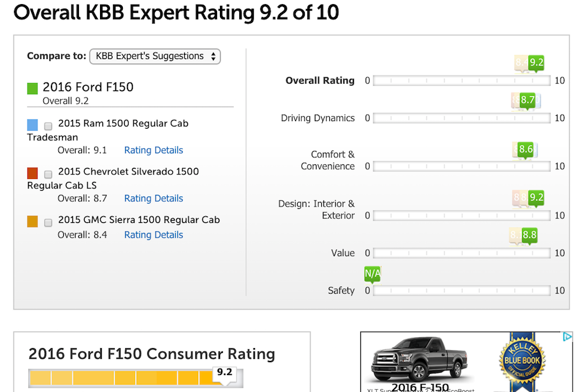This screenshot has height=392, width=585.
Task: Click the Value scale bar
Action: pos(462,253)
